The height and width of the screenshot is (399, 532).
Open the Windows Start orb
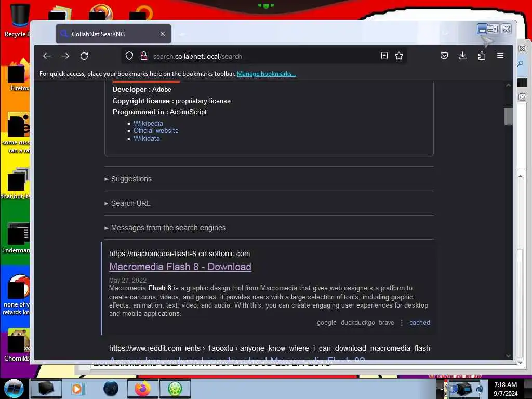(x=14, y=389)
